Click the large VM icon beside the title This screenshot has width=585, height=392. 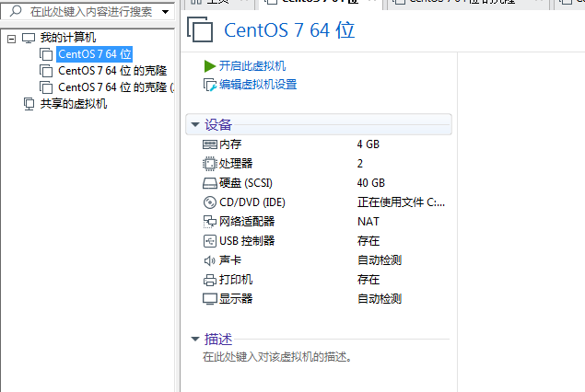(x=200, y=29)
